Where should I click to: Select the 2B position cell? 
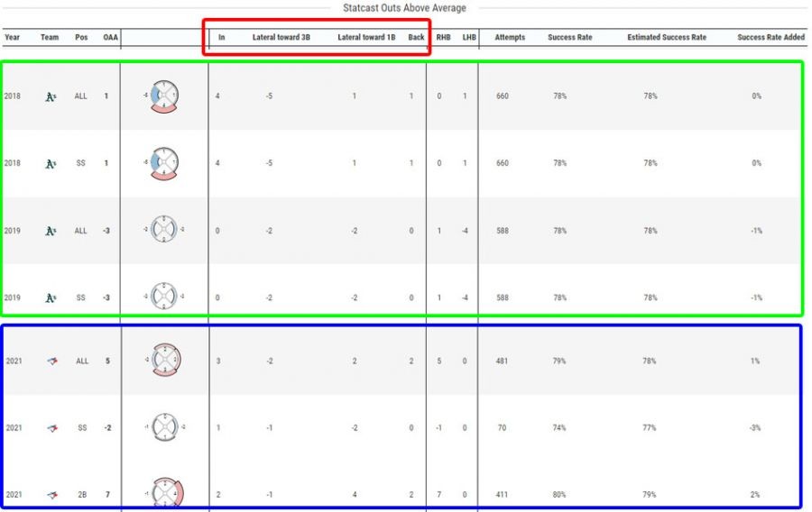click(82, 494)
